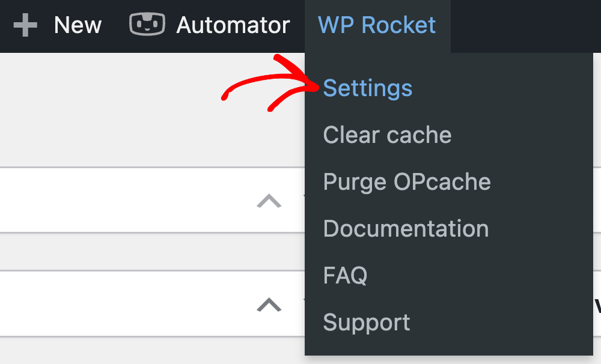Toggle the lower white panel header bar
This screenshot has width=601, height=364.
(x=152, y=303)
